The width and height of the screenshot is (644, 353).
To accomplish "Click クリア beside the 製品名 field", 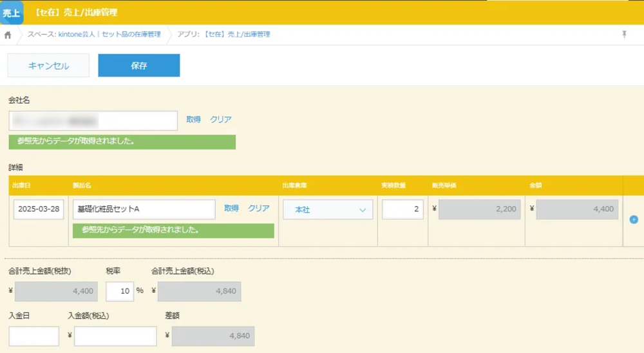I will pyautogui.click(x=258, y=208).
